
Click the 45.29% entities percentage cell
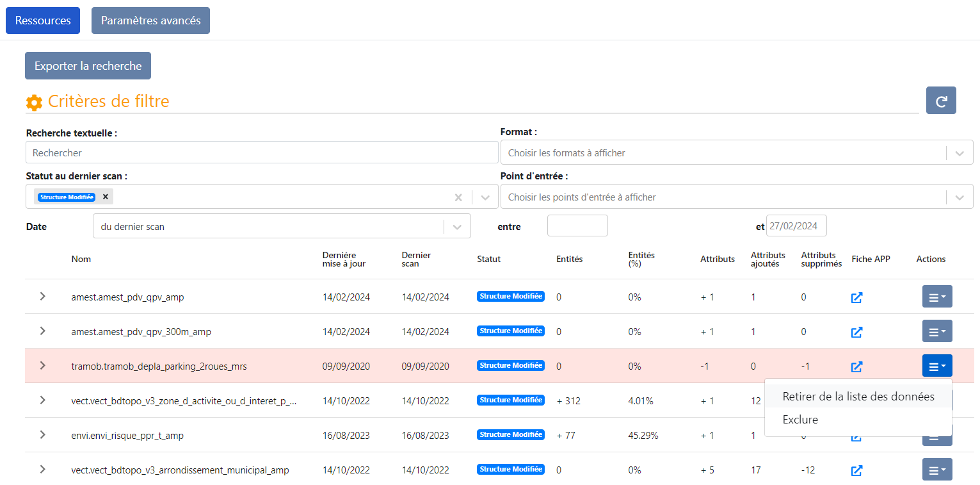(643, 436)
